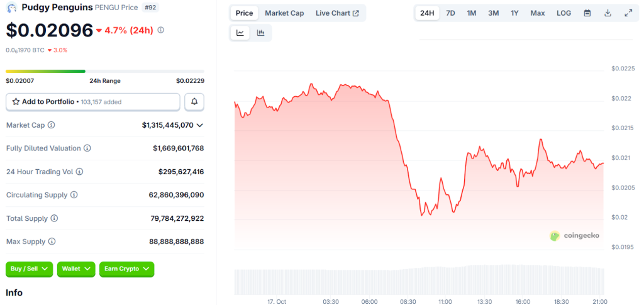The height and width of the screenshot is (305, 644).
Task: Click the 24h Range progress bar
Action: coord(104,71)
